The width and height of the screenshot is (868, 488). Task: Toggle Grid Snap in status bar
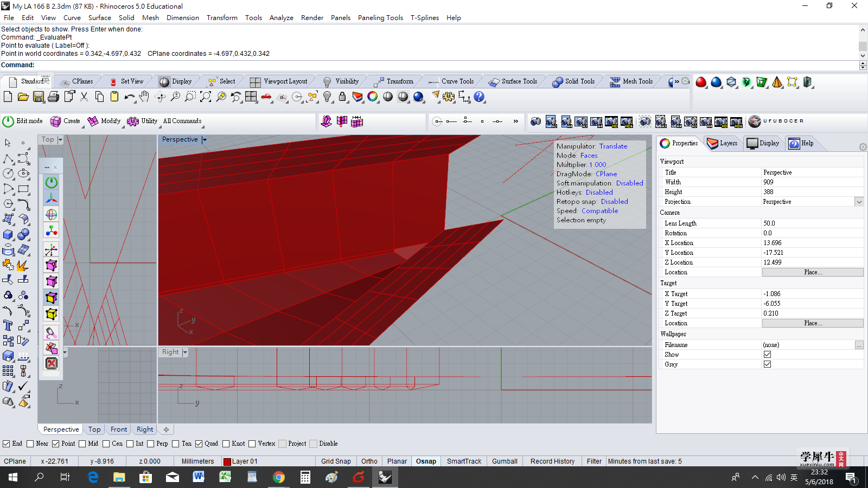coord(336,461)
